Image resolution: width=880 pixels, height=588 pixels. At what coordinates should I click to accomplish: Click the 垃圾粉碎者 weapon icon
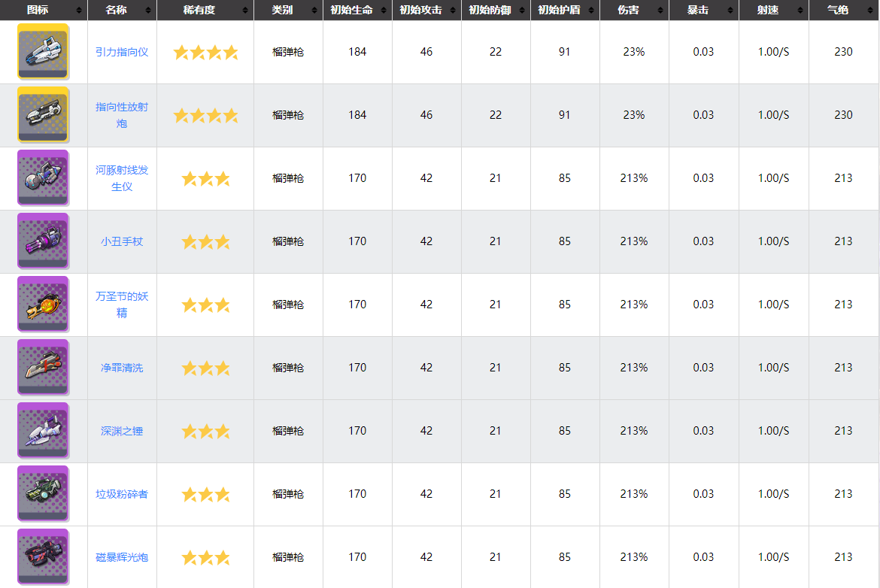pyautogui.click(x=43, y=493)
